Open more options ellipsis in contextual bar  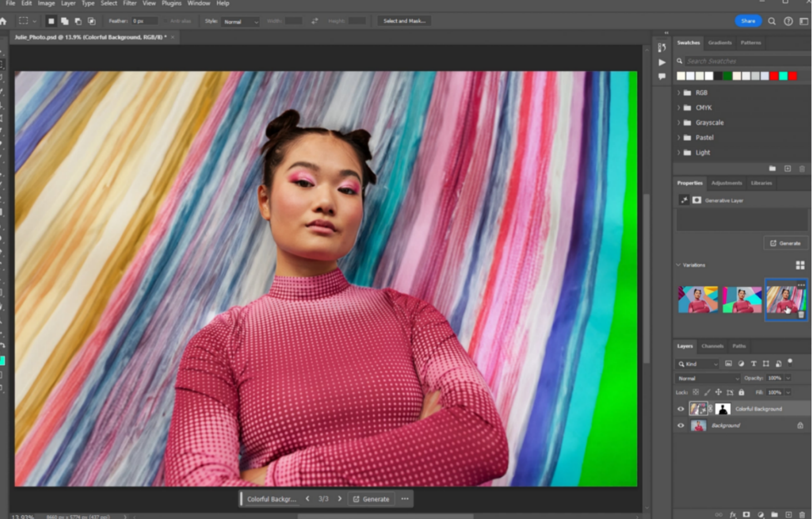pos(405,498)
